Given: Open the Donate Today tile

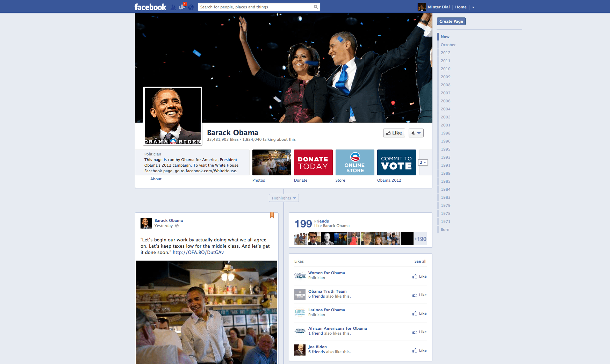Looking at the screenshot, I should coord(313,162).
